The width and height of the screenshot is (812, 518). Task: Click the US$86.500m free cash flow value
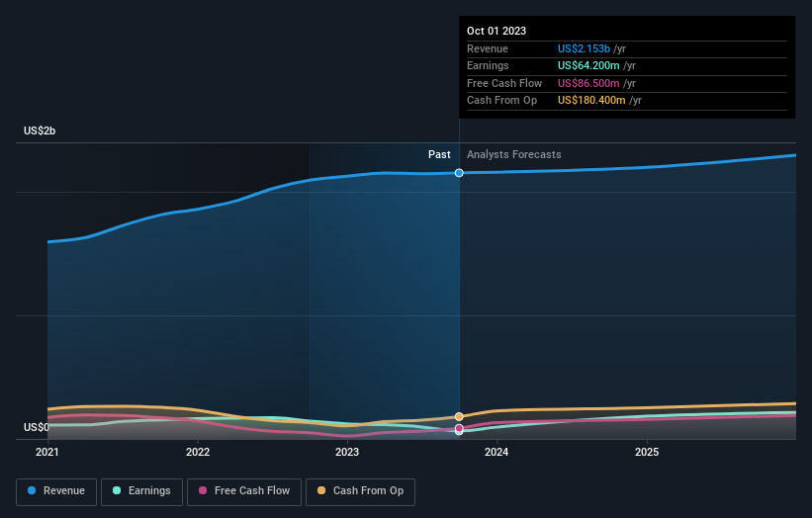point(588,83)
